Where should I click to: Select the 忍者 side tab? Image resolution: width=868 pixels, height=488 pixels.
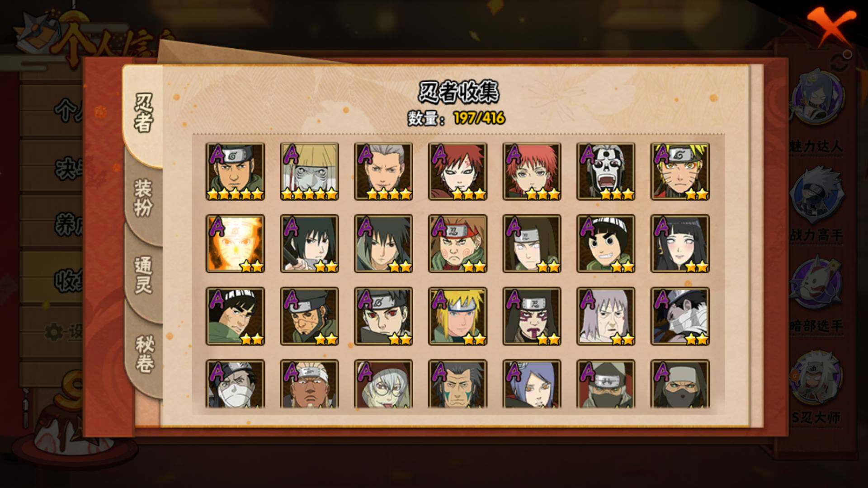[144, 114]
